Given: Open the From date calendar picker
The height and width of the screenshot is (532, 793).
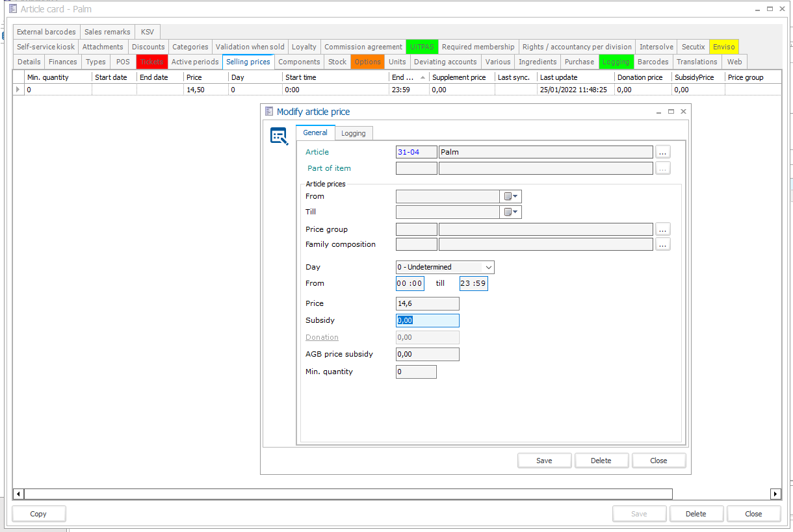Looking at the screenshot, I should click(511, 196).
